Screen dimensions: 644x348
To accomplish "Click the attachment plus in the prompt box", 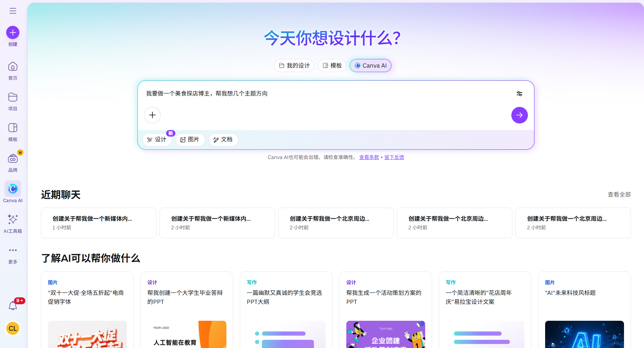I will [152, 115].
